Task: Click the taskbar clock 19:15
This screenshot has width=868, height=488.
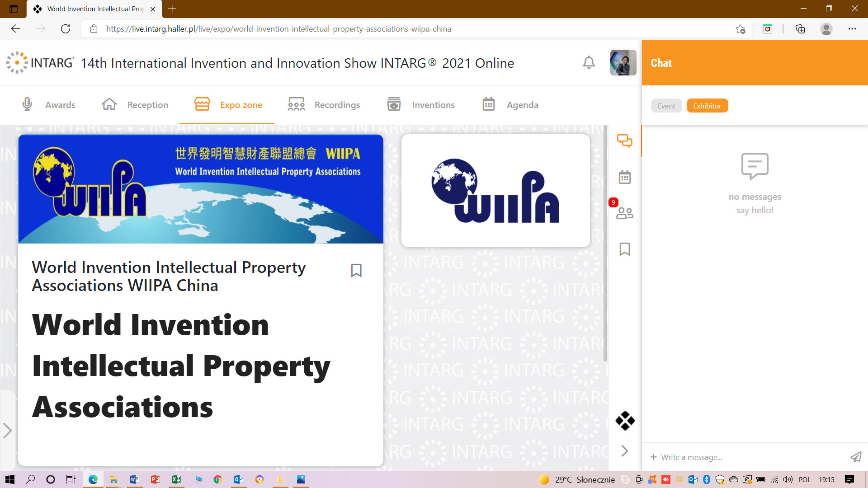Action: coord(826,479)
